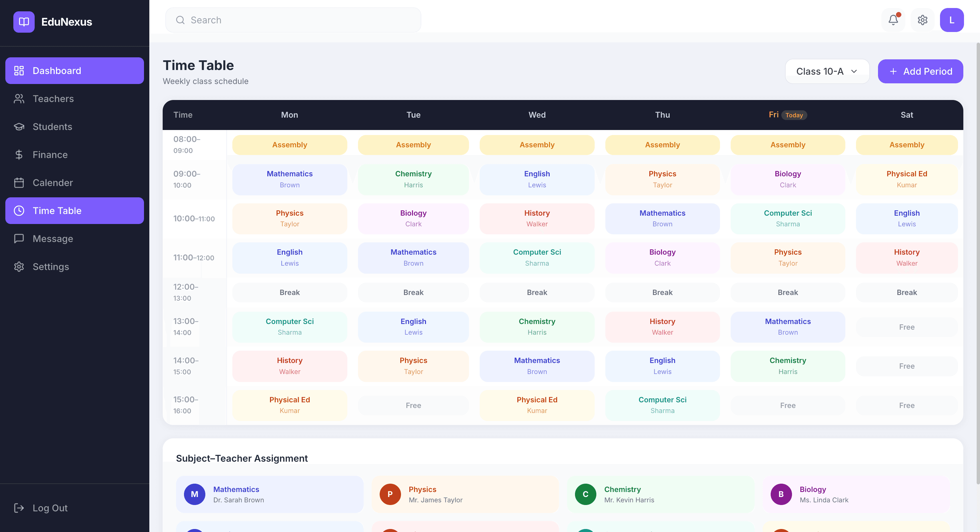Click the Biology avatar circle B

[x=781, y=494]
